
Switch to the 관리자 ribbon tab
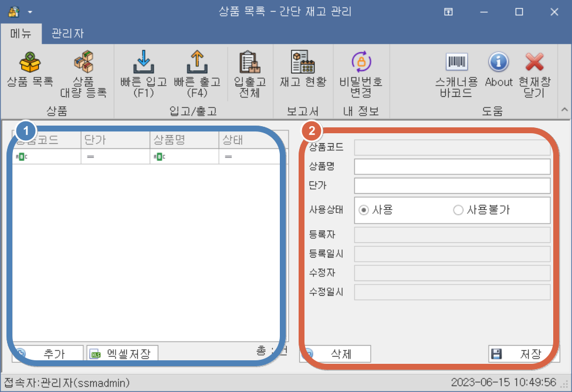(67, 33)
